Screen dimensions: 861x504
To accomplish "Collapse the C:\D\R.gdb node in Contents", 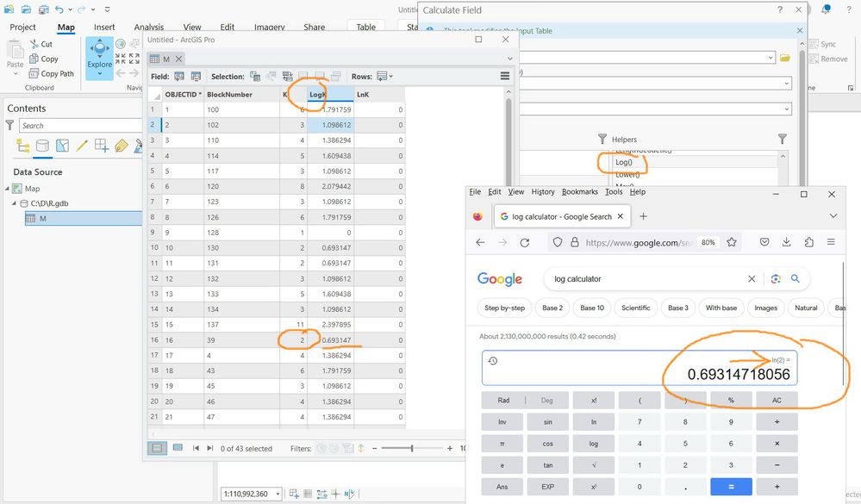I will tap(15, 203).
